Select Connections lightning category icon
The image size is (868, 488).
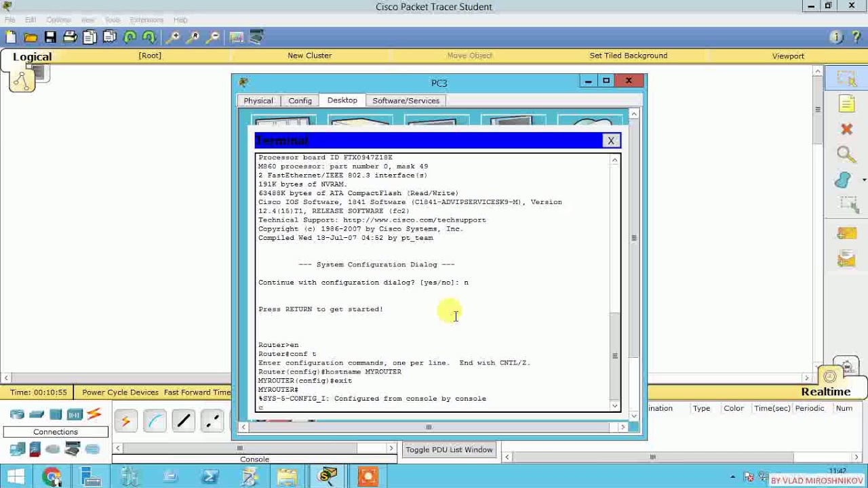pos(94,414)
